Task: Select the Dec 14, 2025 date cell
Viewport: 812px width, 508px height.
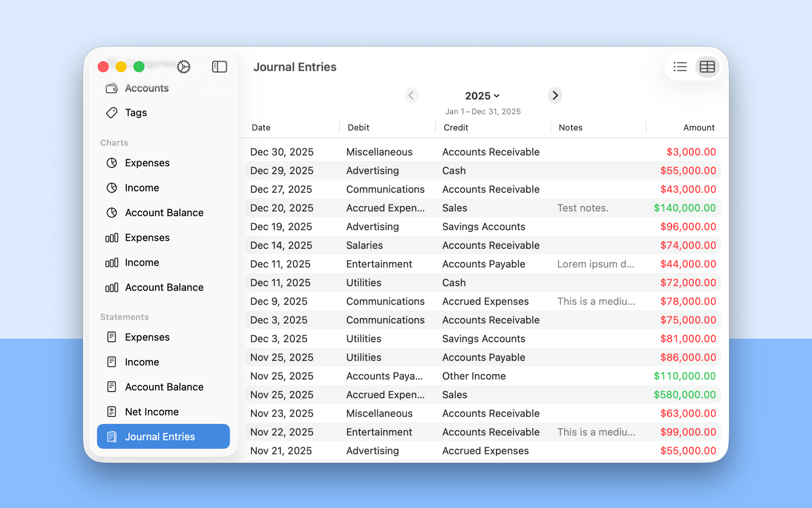Action: pyautogui.click(x=281, y=245)
